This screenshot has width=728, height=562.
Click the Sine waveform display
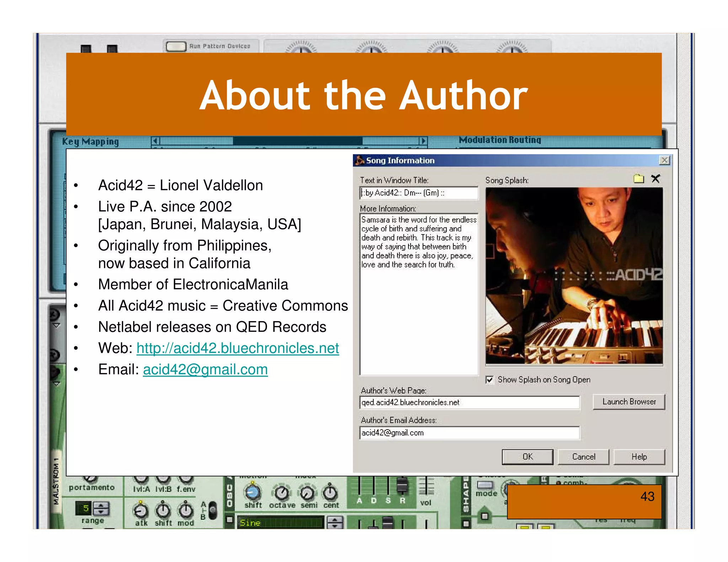click(x=280, y=523)
